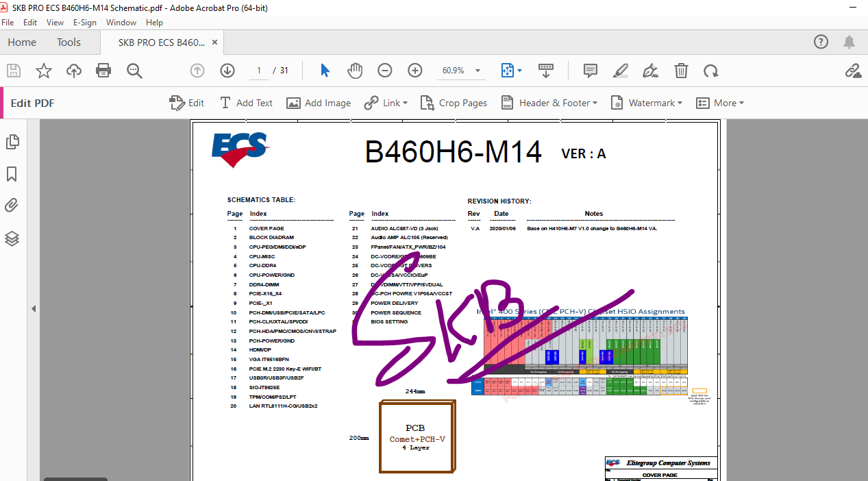This screenshot has width=868, height=481.
Task: Click the Edit button in Edit PDF toolbar
Action: pos(186,103)
